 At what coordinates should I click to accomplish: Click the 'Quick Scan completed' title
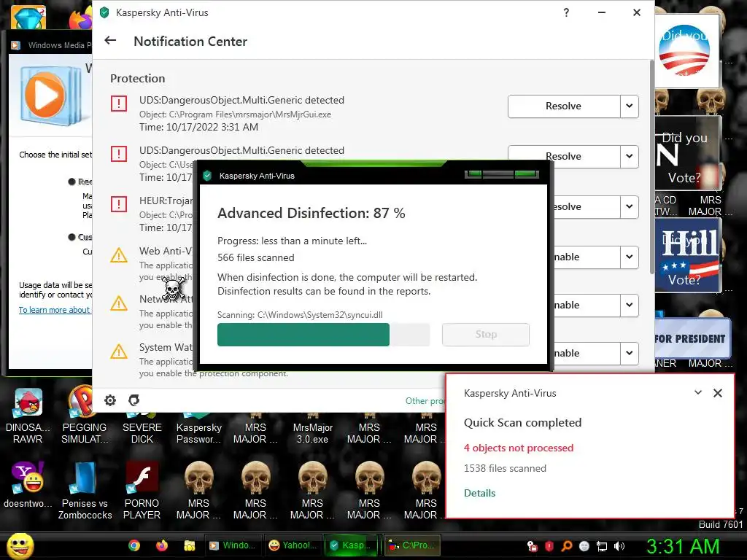(x=522, y=422)
